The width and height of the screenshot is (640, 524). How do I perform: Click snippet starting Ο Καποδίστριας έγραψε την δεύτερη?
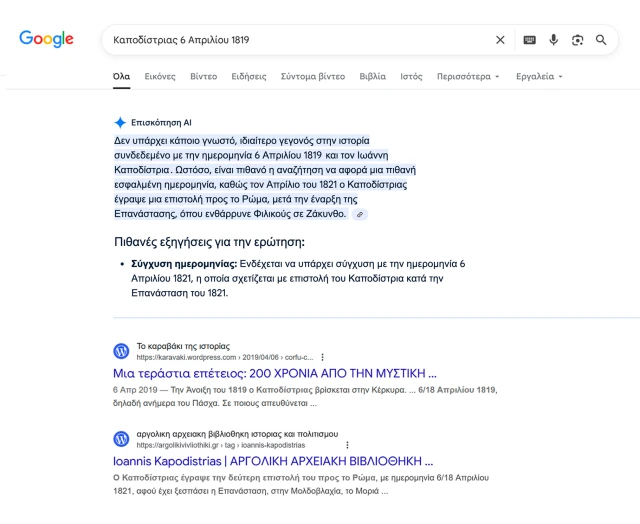pos(301,484)
